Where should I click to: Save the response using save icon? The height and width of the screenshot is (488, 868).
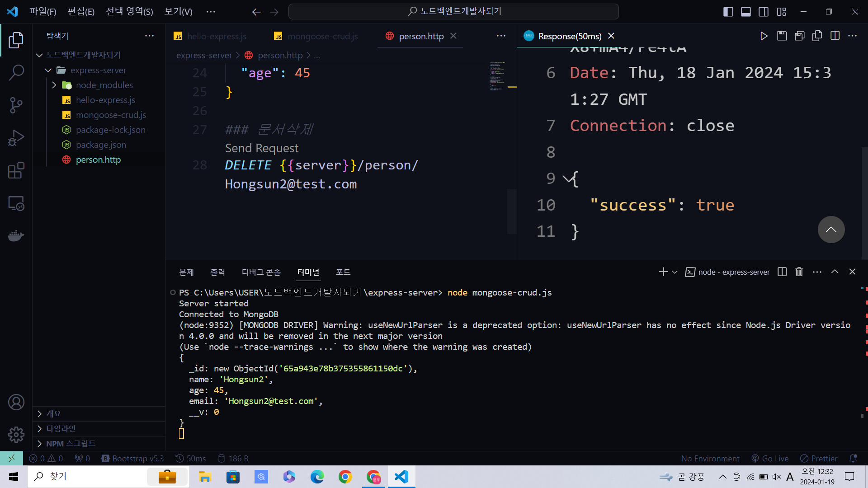click(782, 36)
